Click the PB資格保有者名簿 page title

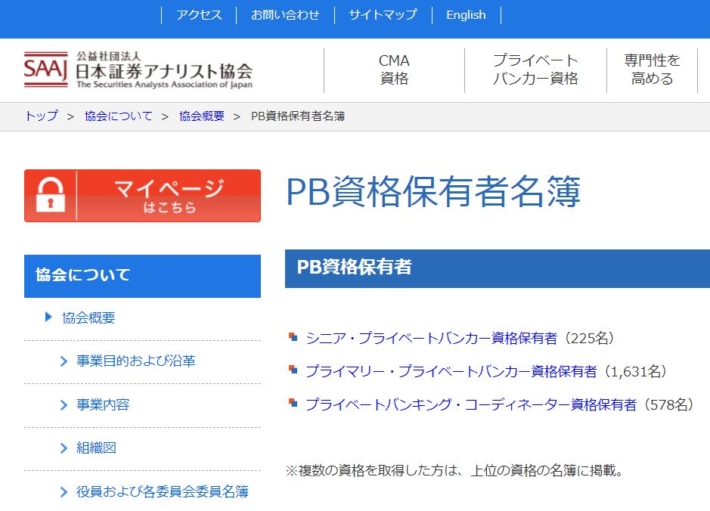(x=433, y=191)
